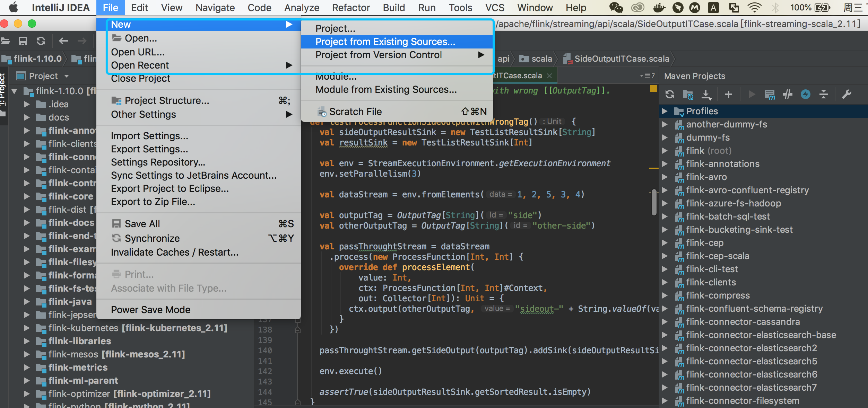The image size is (868, 408).
Task: Open the Project view dropdown
Action: 67,76
